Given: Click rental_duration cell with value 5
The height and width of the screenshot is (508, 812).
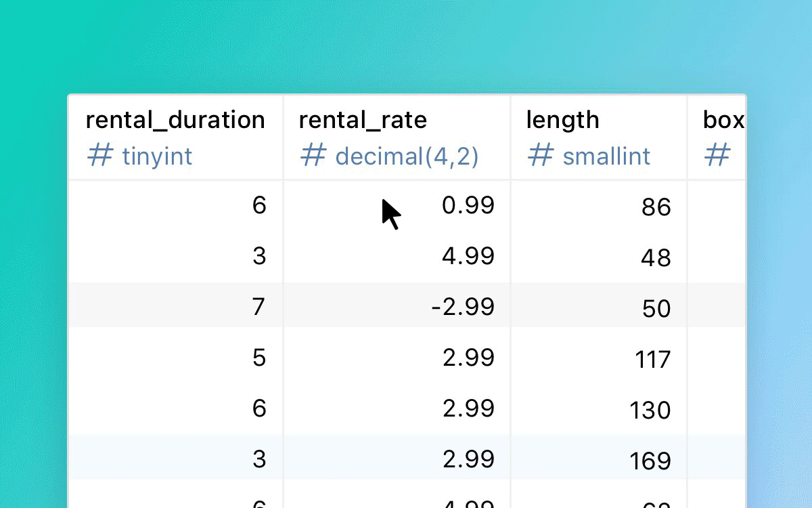Looking at the screenshot, I should (175, 358).
